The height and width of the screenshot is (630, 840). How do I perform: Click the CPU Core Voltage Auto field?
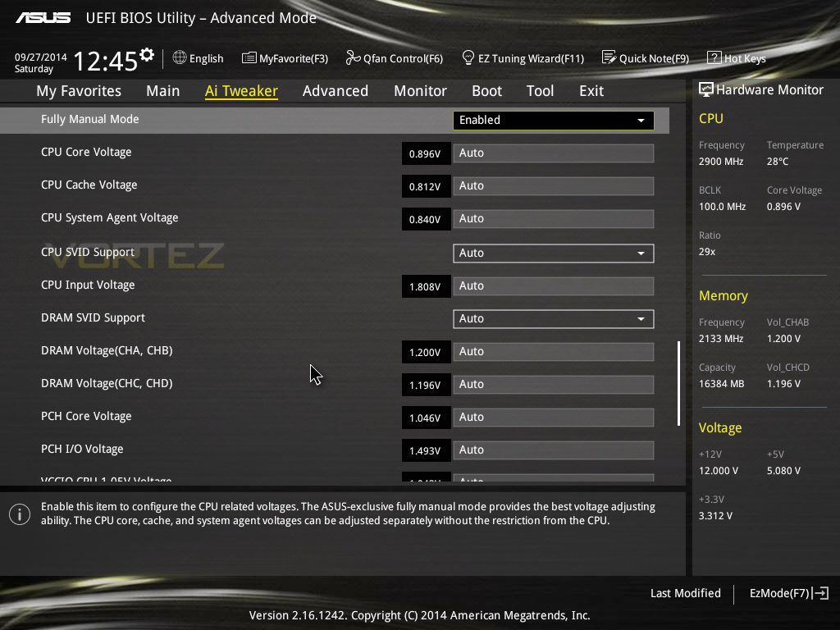[x=554, y=153]
